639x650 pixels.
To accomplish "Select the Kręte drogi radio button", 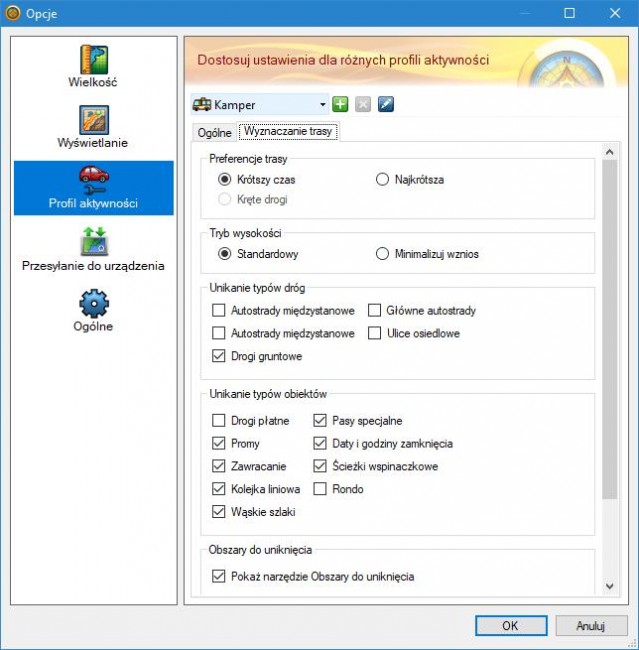I will pyautogui.click(x=224, y=199).
